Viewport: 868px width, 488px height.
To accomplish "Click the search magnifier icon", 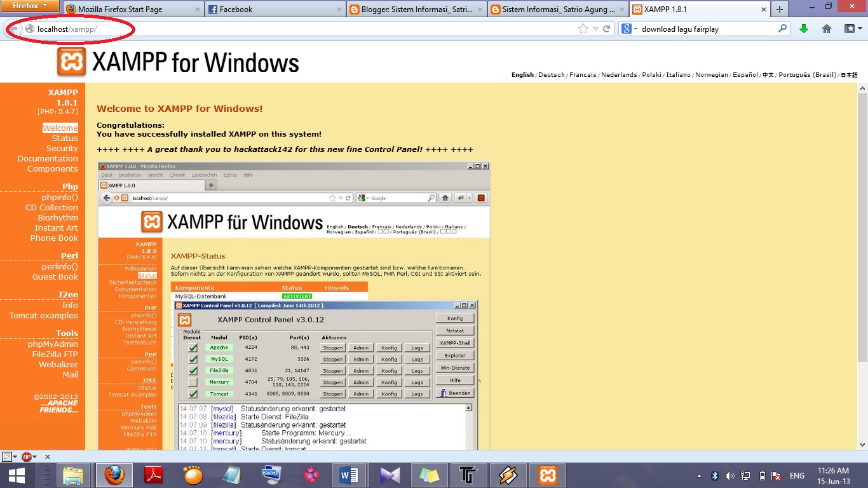I will (x=783, y=29).
